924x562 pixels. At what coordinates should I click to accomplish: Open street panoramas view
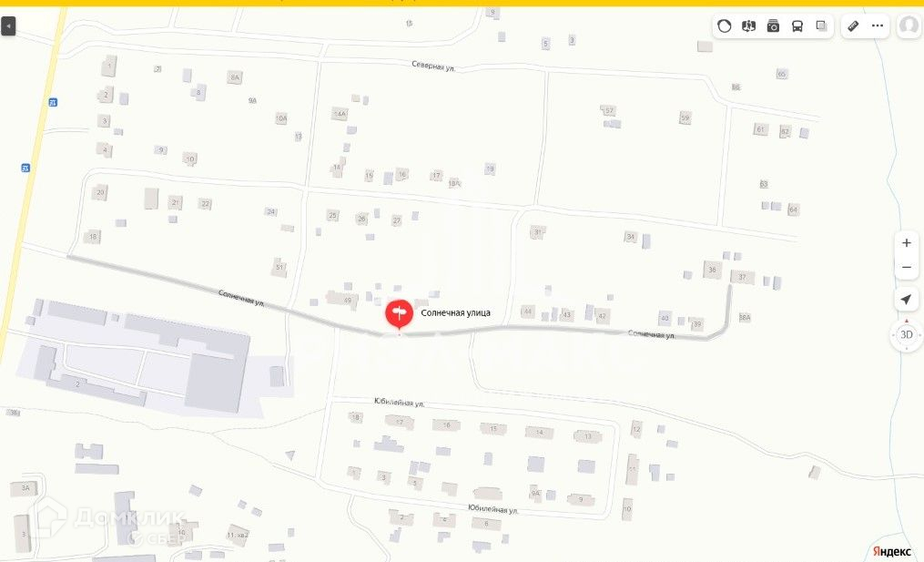pos(748,26)
